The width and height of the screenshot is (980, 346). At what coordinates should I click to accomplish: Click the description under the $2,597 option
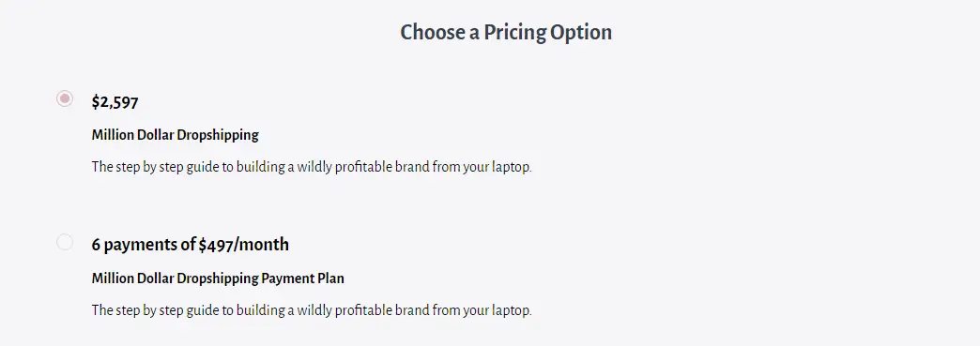coord(312,168)
